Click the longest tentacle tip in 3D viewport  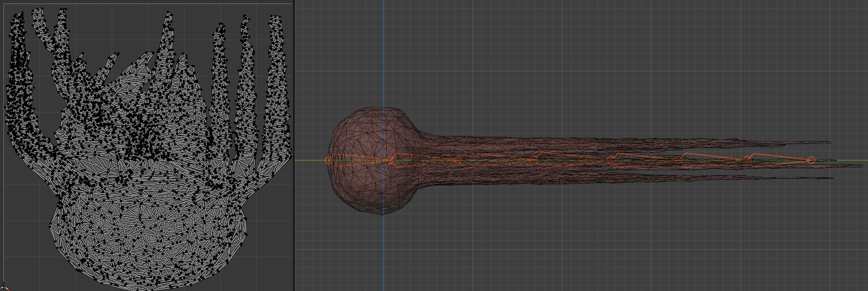click(x=860, y=166)
